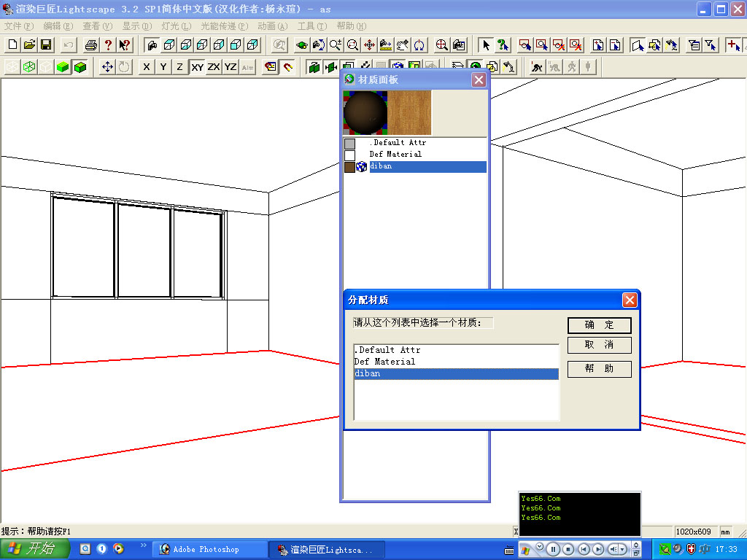Image resolution: width=747 pixels, height=560 pixels.
Task: Click the Pan four-arrow icon in top toolbar
Action: [x=369, y=45]
